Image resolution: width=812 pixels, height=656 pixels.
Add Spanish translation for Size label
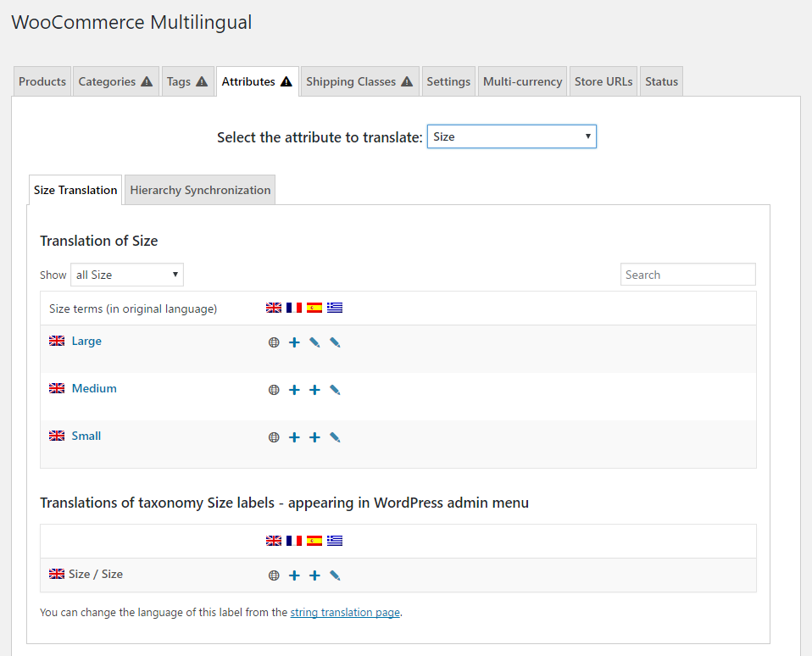(314, 575)
